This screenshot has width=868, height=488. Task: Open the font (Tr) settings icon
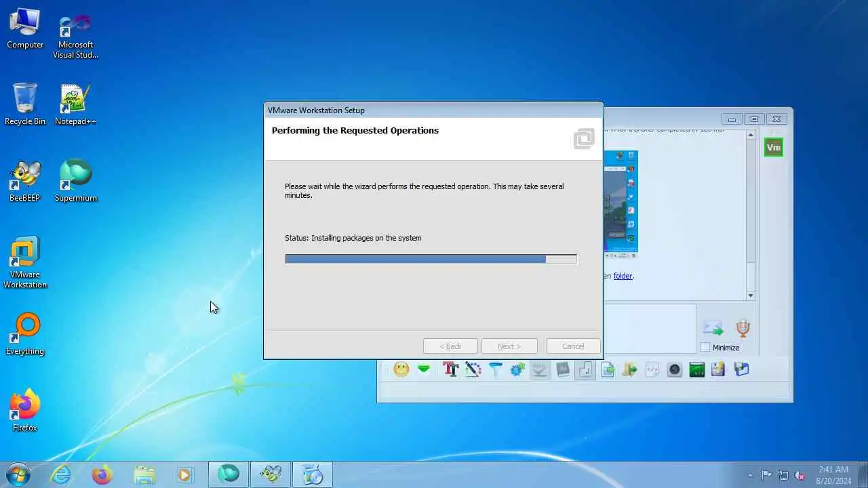pos(450,369)
